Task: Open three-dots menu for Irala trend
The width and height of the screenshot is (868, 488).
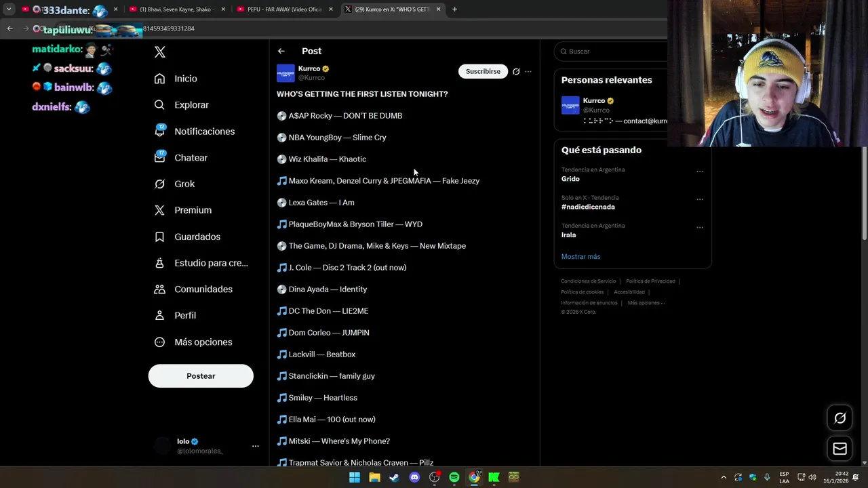Action: tap(700, 227)
